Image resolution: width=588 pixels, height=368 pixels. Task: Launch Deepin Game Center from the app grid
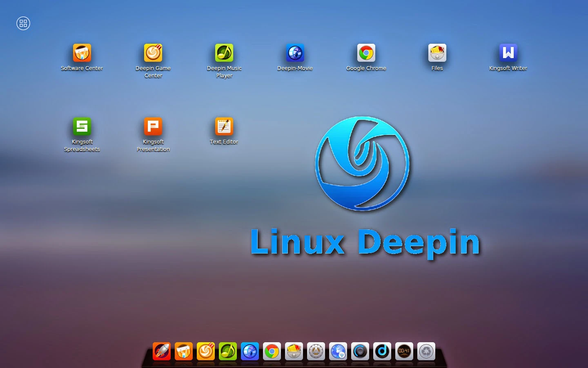(153, 53)
